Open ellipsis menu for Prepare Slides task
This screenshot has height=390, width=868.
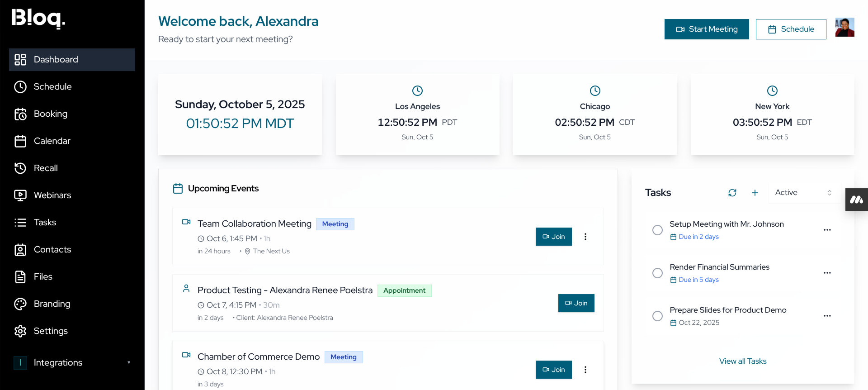click(827, 316)
